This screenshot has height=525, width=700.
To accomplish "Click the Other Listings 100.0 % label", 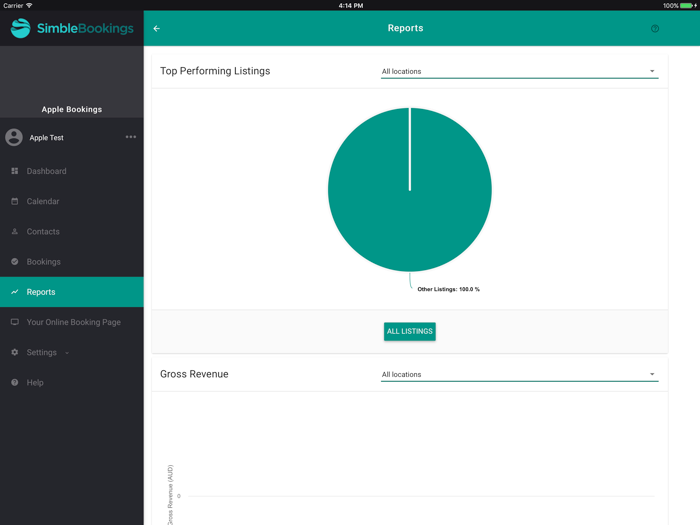I will [x=448, y=289].
